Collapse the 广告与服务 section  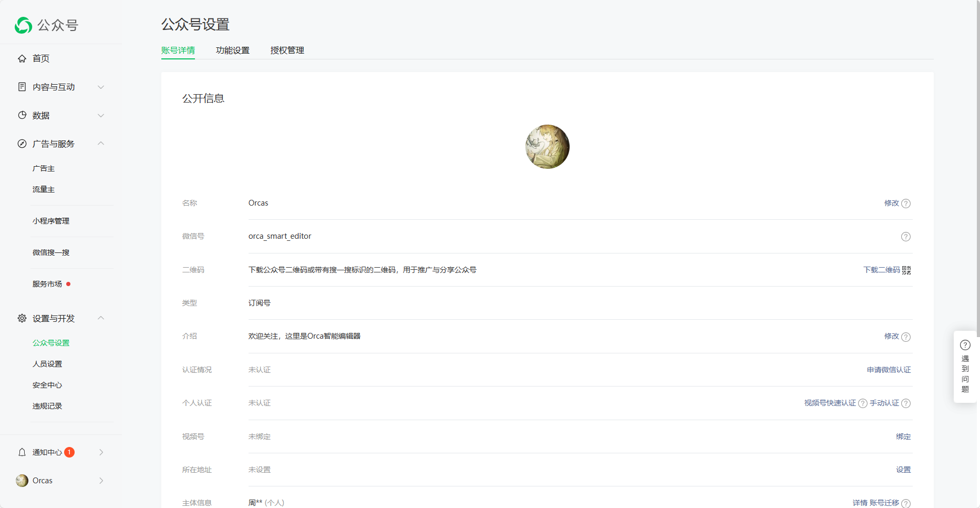(x=101, y=144)
